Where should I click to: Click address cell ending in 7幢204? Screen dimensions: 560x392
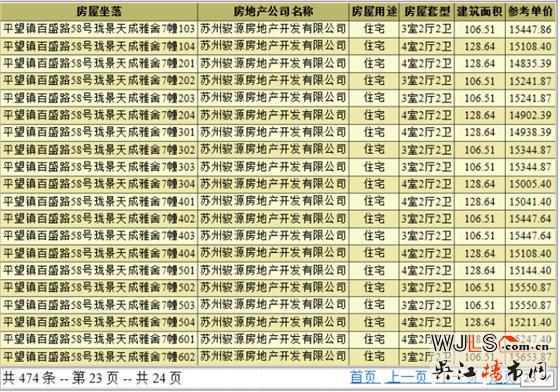(99, 115)
